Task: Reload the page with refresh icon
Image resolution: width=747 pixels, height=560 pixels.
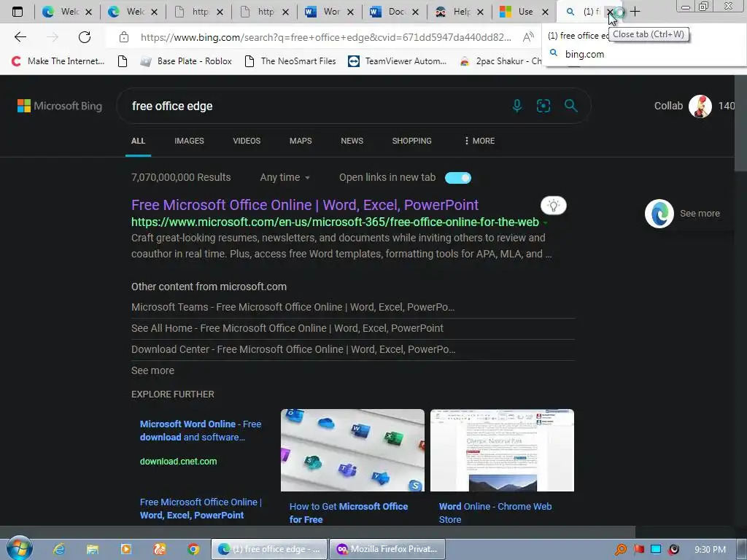Action: (x=85, y=37)
